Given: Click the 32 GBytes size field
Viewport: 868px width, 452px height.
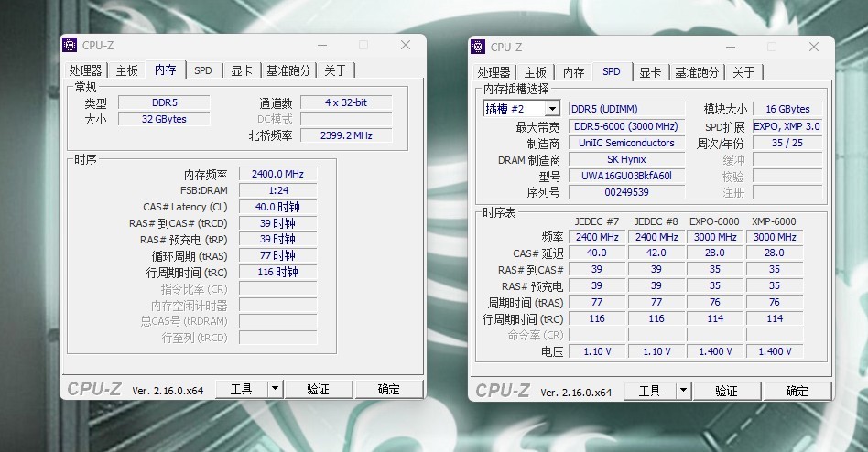Looking at the screenshot, I should coord(165,119).
